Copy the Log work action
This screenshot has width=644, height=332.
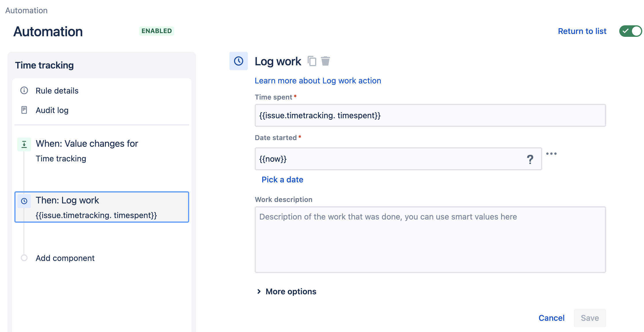click(312, 61)
